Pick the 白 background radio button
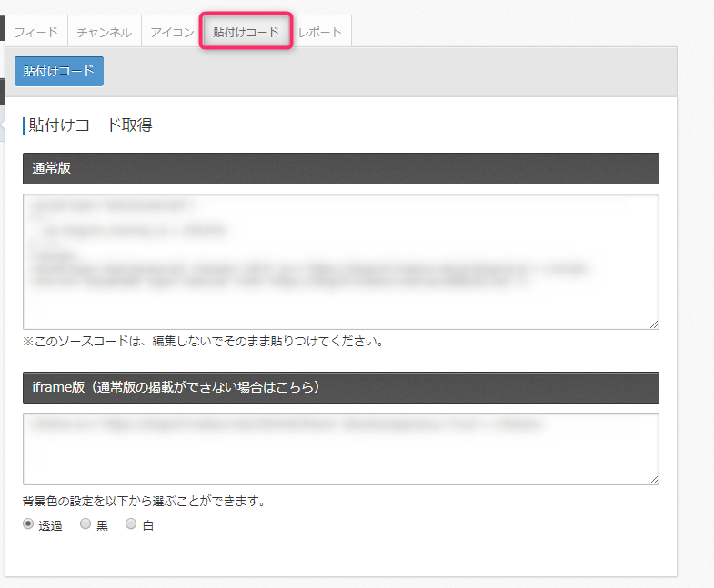Image resolution: width=714 pixels, height=588 pixels. [x=131, y=524]
